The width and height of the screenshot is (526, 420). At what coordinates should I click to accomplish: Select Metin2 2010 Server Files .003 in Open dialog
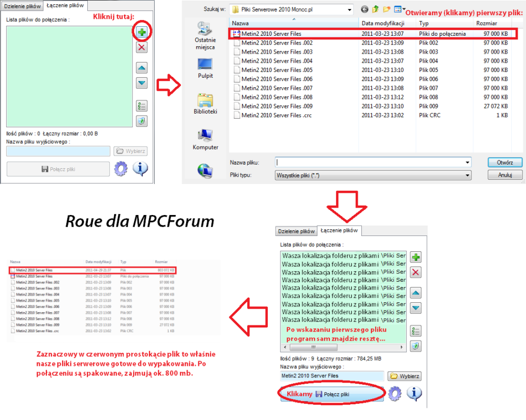coord(370,52)
